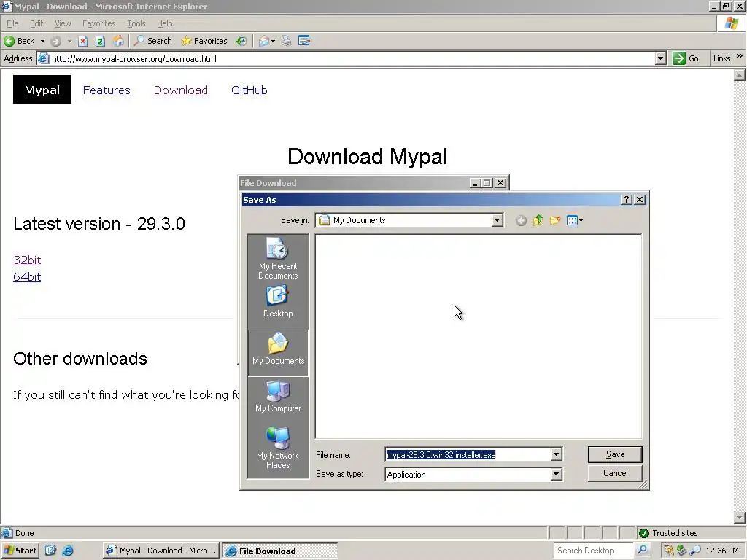The height and width of the screenshot is (560, 747).
Task: Expand the File name dropdown arrow
Action: point(557,455)
